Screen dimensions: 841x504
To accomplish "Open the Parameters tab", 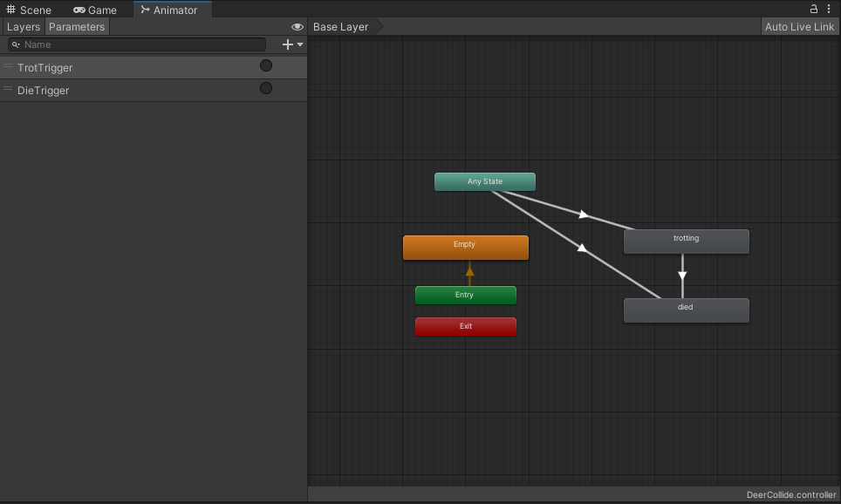I will tap(77, 27).
